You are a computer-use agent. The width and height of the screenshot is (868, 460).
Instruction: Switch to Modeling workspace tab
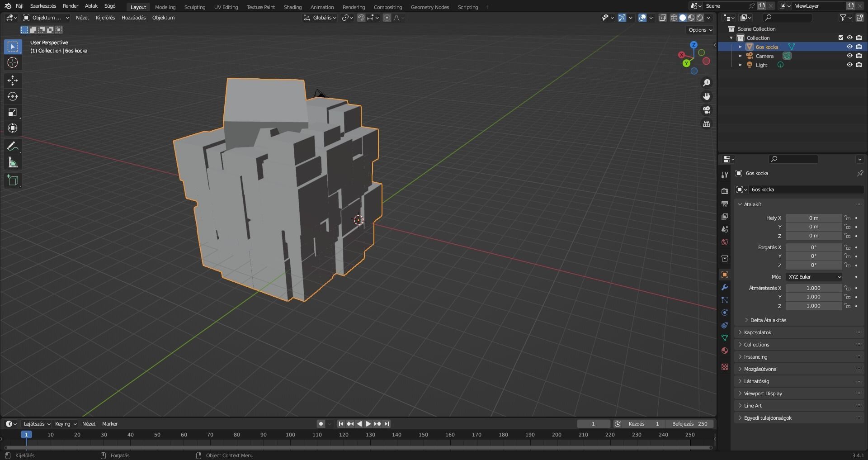coord(165,7)
